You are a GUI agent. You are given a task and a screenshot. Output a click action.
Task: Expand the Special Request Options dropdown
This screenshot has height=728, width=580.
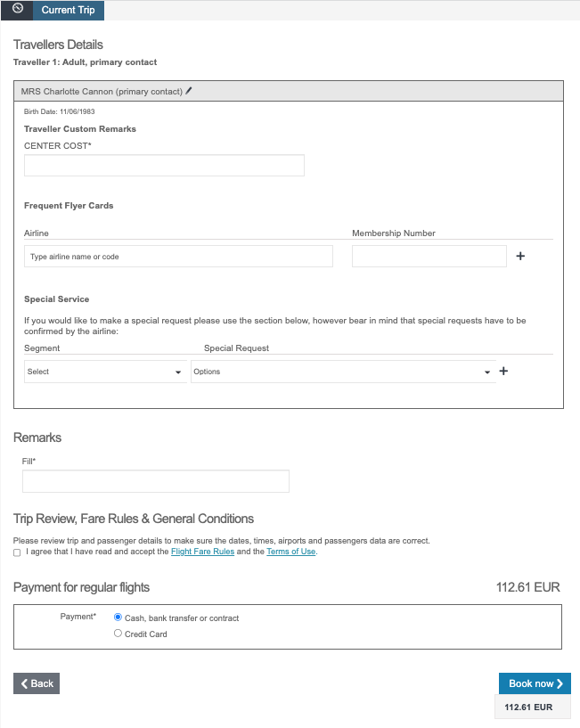coord(343,372)
